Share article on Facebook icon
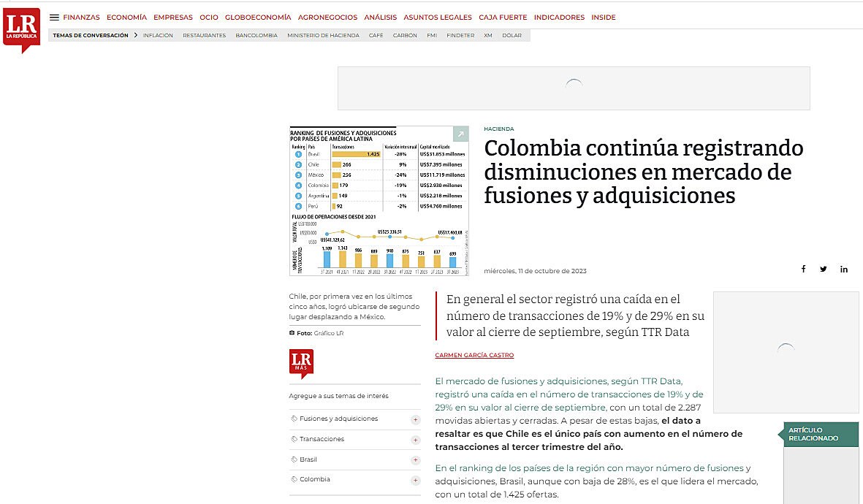 (x=803, y=269)
